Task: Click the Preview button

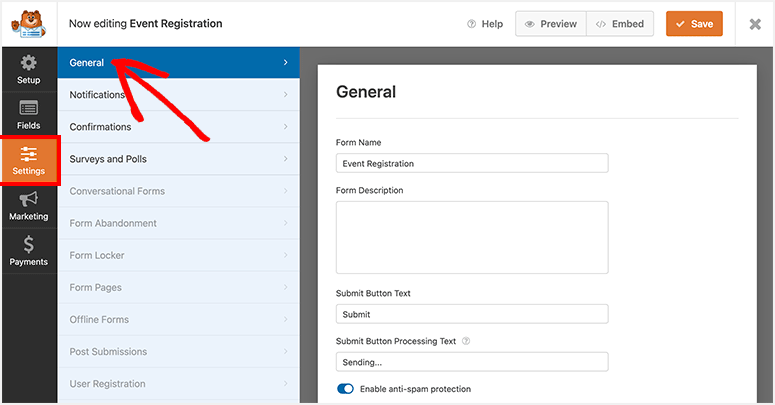Action: pos(550,24)
